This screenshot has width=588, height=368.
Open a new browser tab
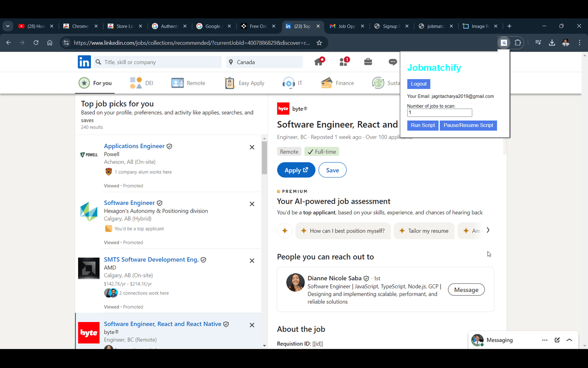tap(509, 26)
